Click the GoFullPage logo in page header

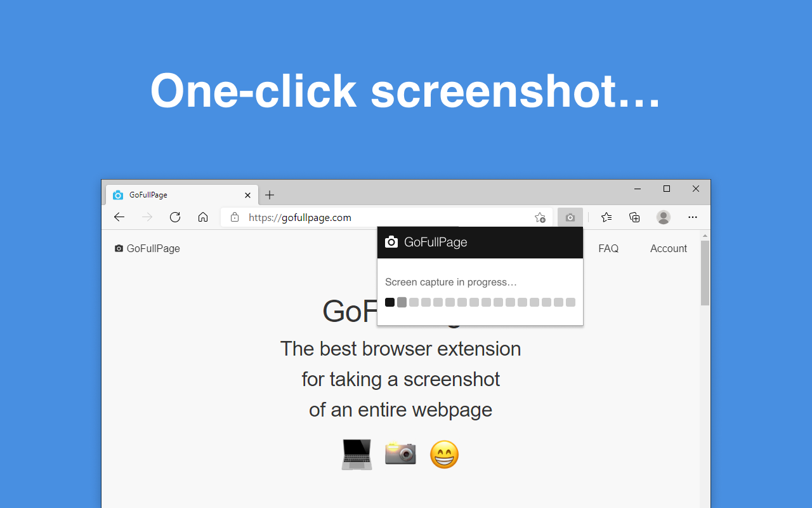(x=147, y=248)
